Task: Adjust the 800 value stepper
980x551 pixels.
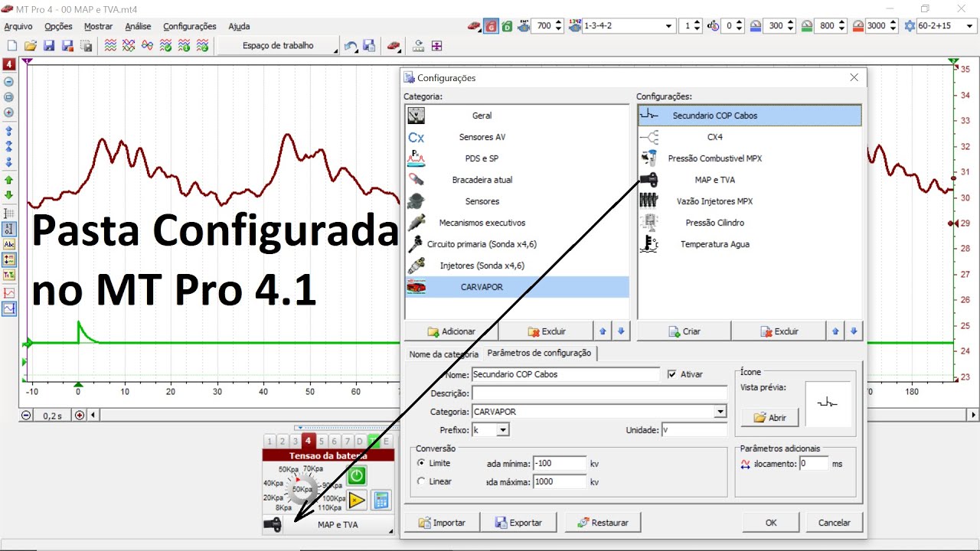Action: tap(842, 26)
